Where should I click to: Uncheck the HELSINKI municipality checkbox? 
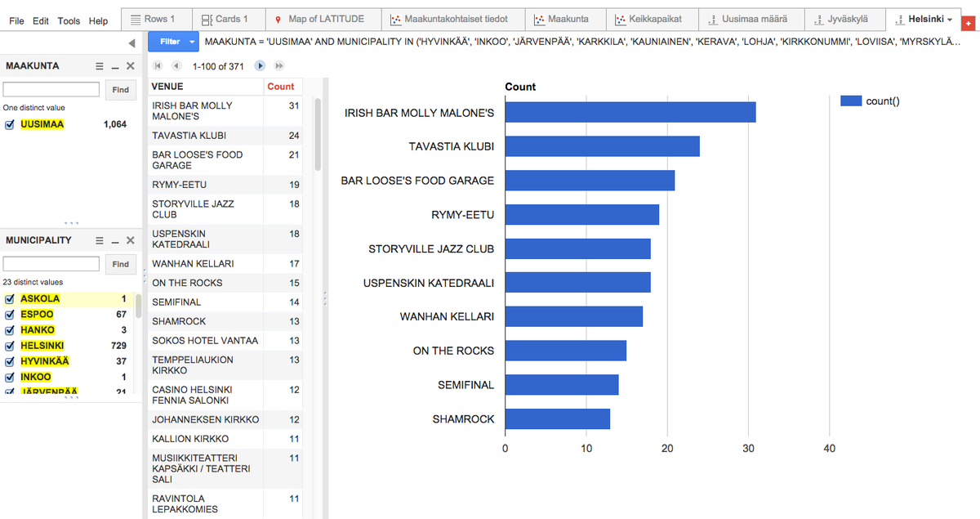point(10,346)
